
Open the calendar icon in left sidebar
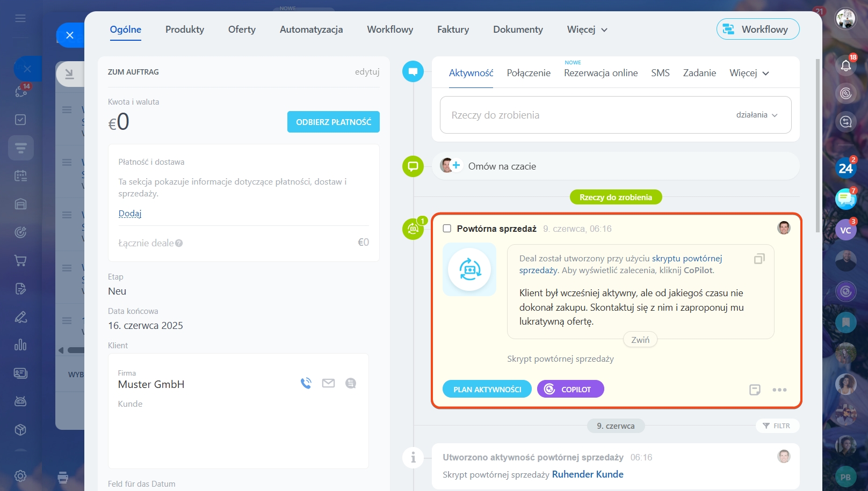[20, 175]
